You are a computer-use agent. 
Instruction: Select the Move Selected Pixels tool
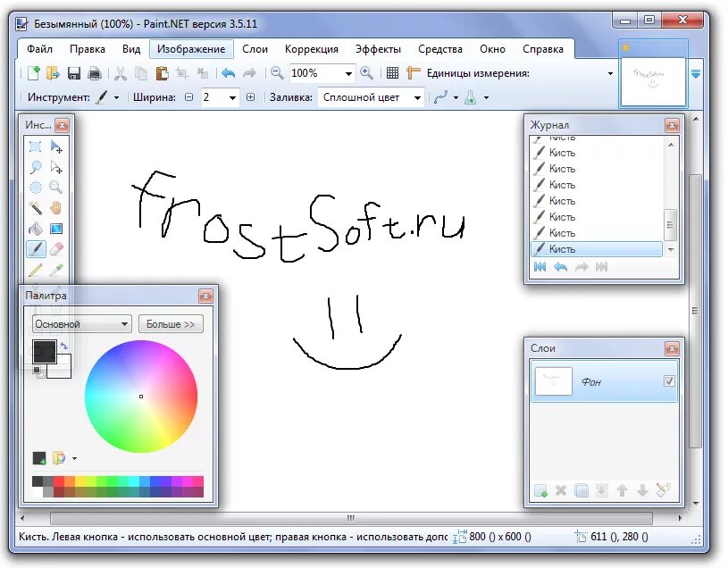[x=56, y=146]
